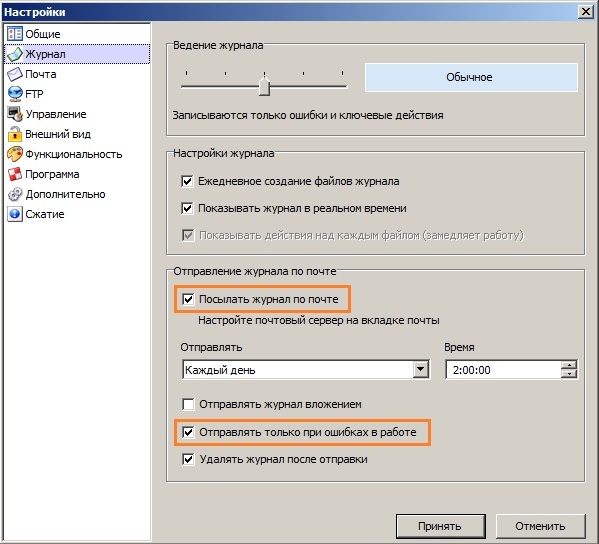Increase time with the spinner up arrow
The image size is (599, 544).
point(569,365)
